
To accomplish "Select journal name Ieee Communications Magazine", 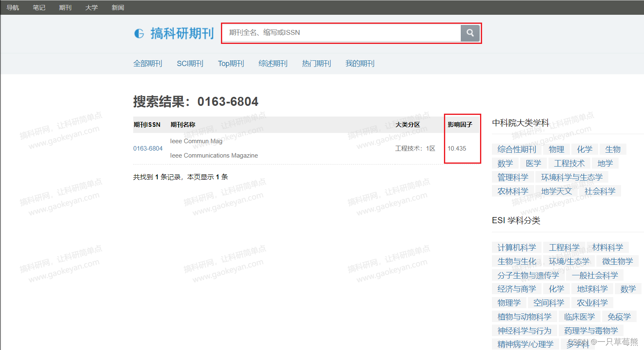I will [214, 156].
